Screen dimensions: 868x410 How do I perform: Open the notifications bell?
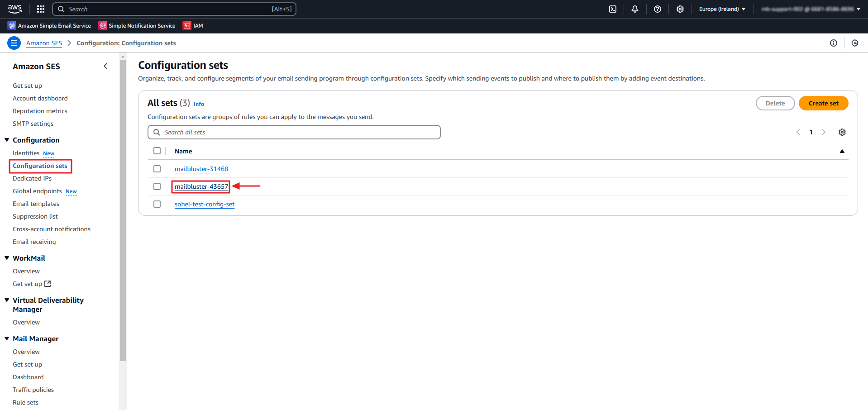(x=635, y=9)
